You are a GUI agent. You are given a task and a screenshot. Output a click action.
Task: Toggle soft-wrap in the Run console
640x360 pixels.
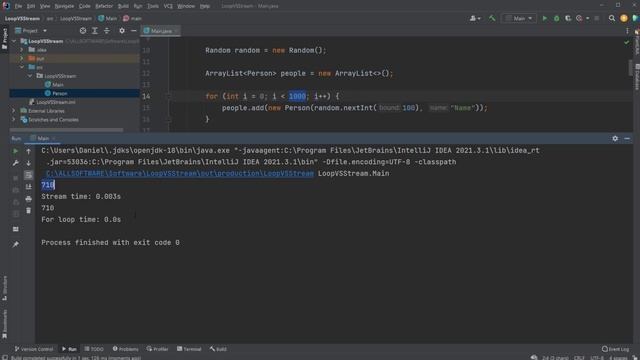point(29,175)
